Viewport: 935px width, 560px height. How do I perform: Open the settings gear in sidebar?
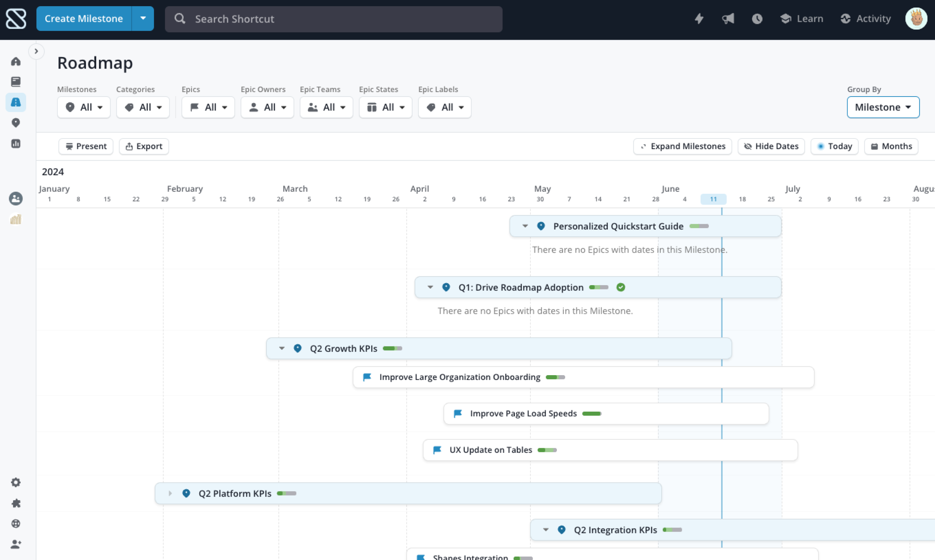(x=15, y=482)
